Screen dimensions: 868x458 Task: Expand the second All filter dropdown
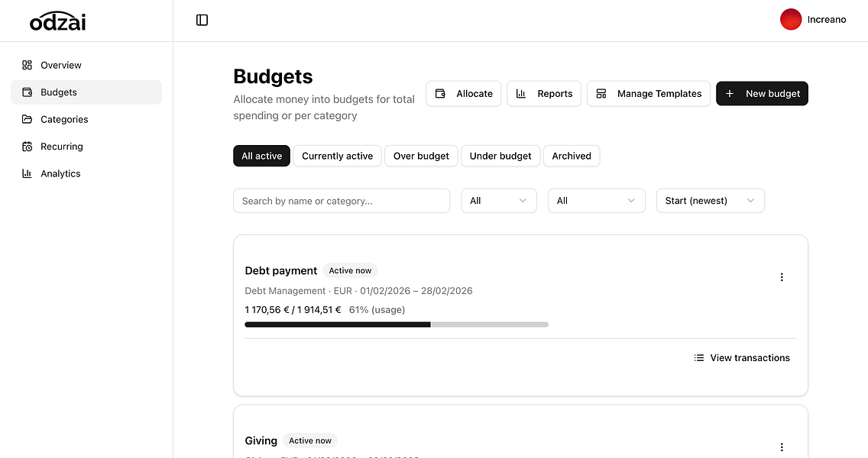pos(596,201)
